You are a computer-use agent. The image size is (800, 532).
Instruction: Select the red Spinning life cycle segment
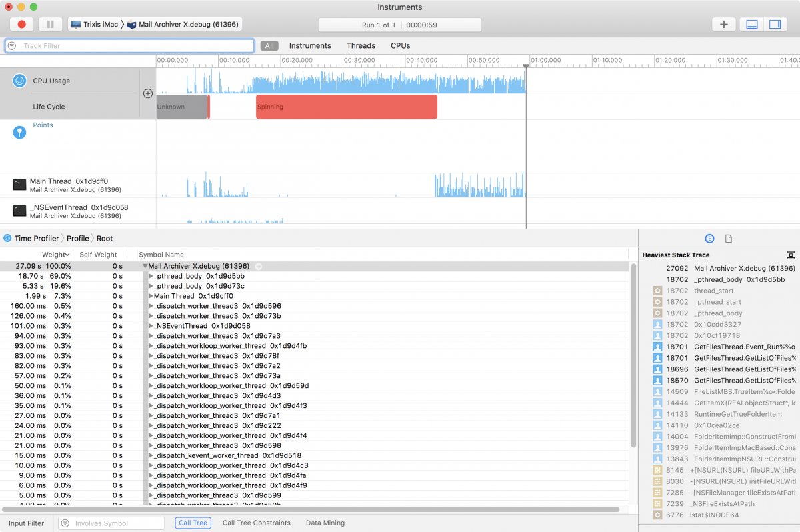pos(347,107)
